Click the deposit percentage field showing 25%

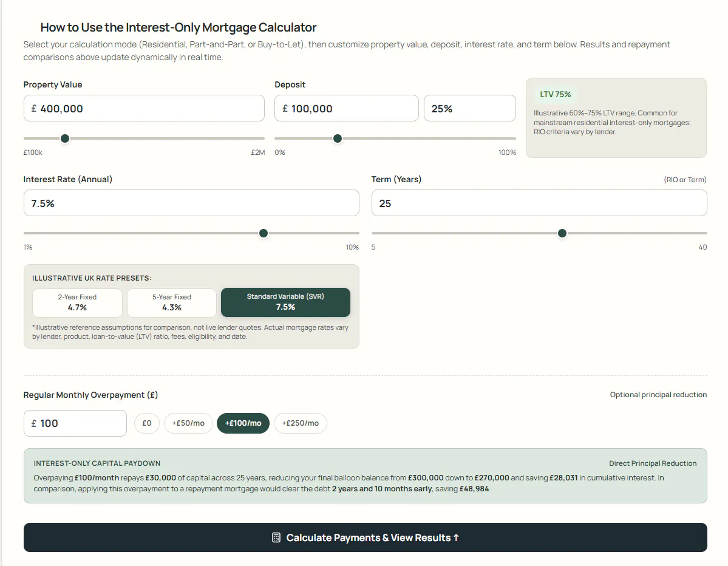click(470, 108)
